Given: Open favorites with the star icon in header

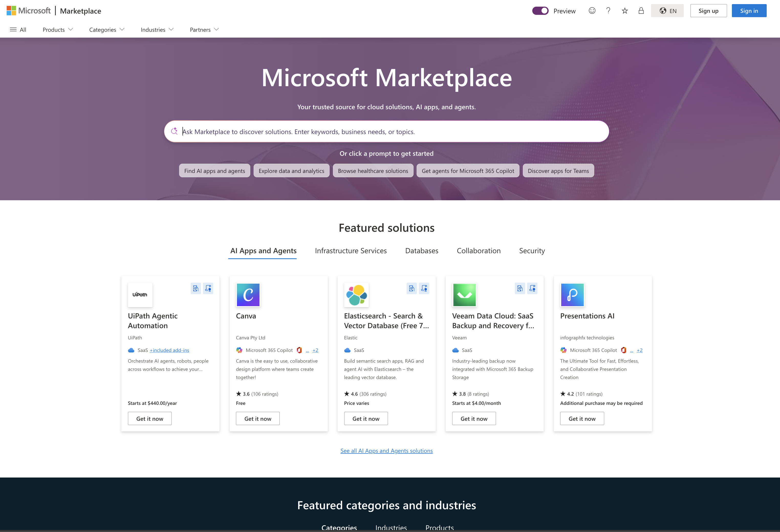Looking at the screenshot, I should pos(625,11).
